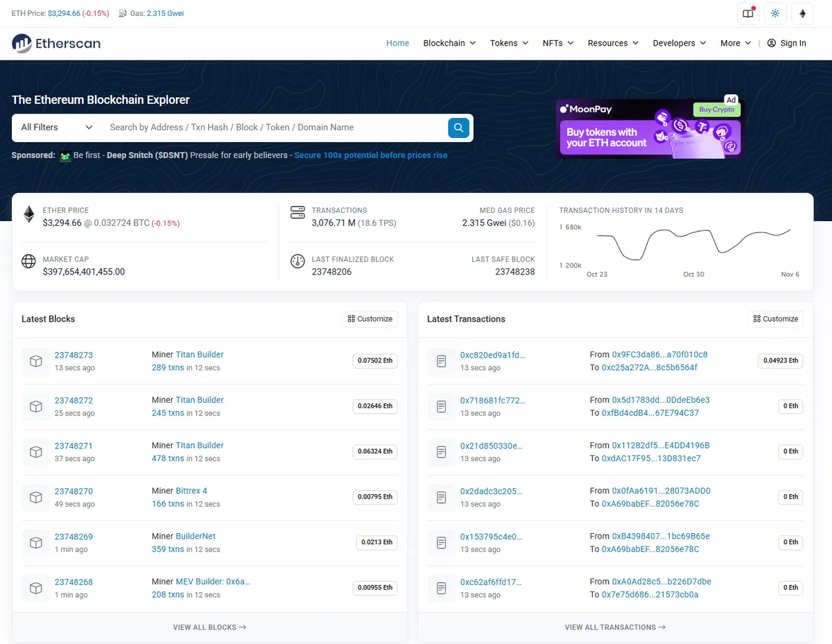Image resolution: width=832 pixels, height=644 pixels.
Task: Select the Etherscan logo
Action: click(55, 43)
